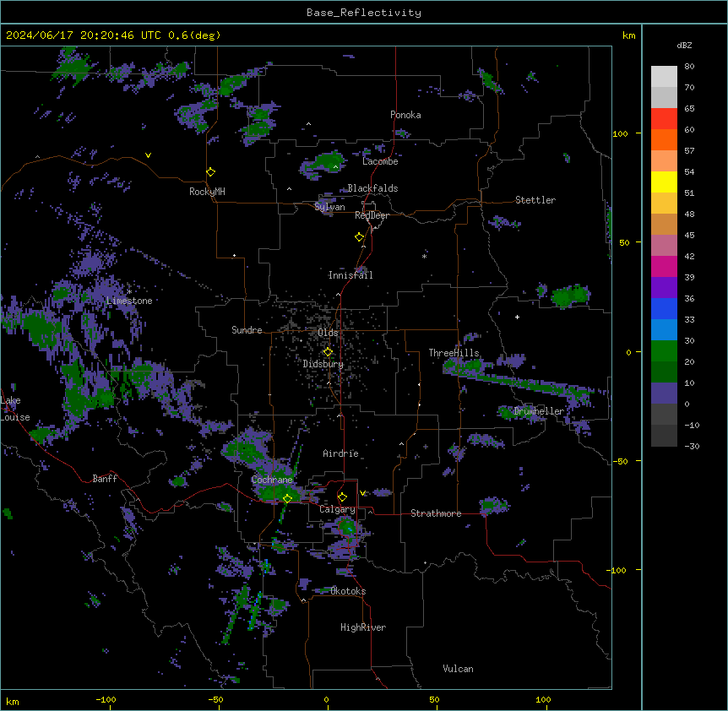Viewport: 728px width, 711px height.
Task: Select the yellow diamond marker below Cochrane
Action: coord(287,498)
